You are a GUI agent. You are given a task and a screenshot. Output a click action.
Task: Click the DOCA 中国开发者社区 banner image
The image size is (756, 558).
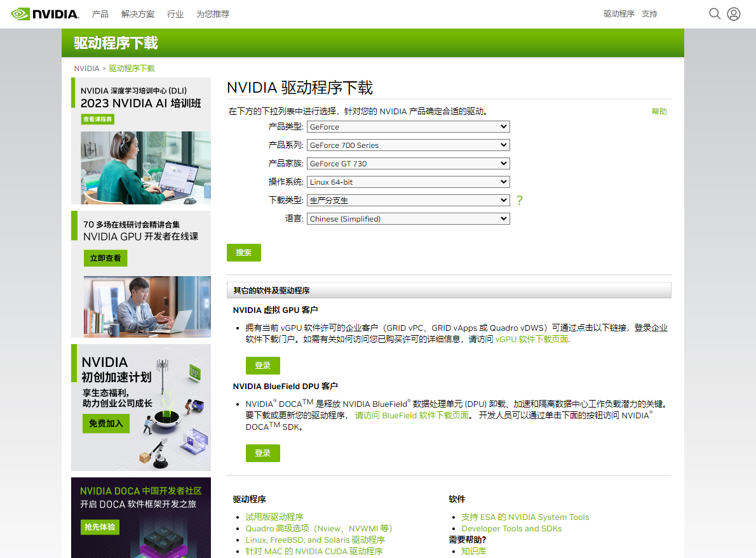(141, 517)
